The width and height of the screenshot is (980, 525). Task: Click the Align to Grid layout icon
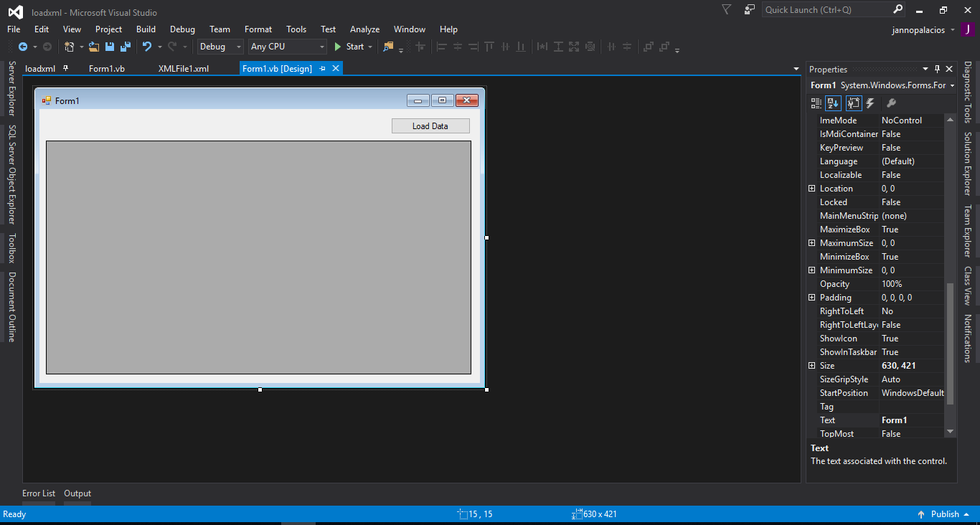tap(420, 47)
